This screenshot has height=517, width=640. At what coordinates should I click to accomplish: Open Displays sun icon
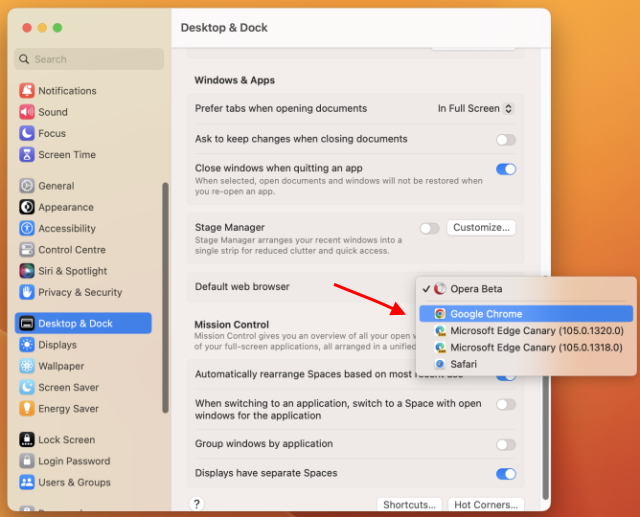pos(27,345)
